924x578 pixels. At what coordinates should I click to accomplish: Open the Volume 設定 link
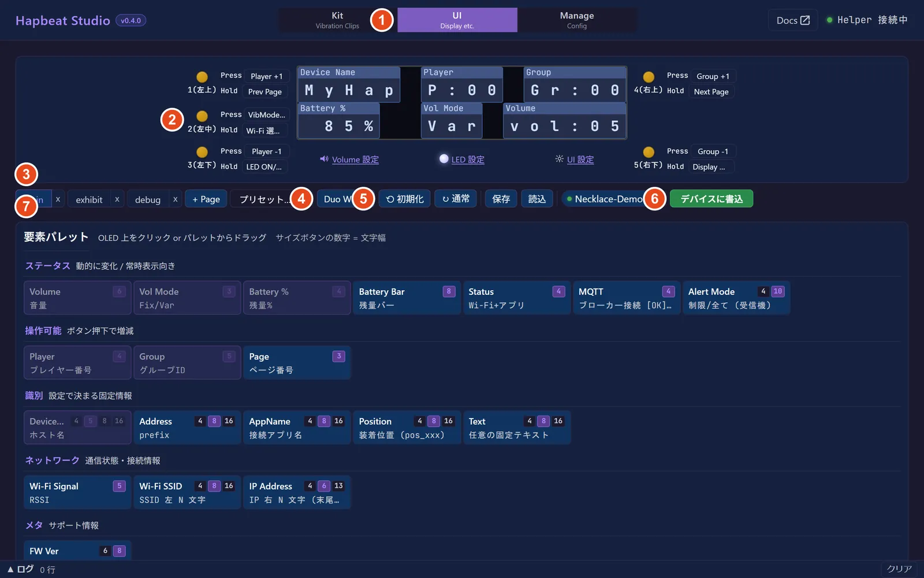click(x=355, y=160)
